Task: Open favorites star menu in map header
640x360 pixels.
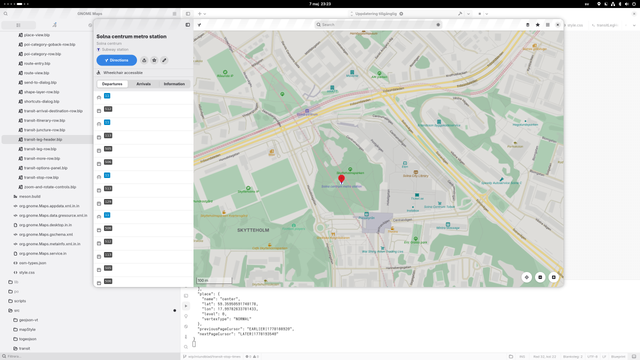Action: coord(538,25)
